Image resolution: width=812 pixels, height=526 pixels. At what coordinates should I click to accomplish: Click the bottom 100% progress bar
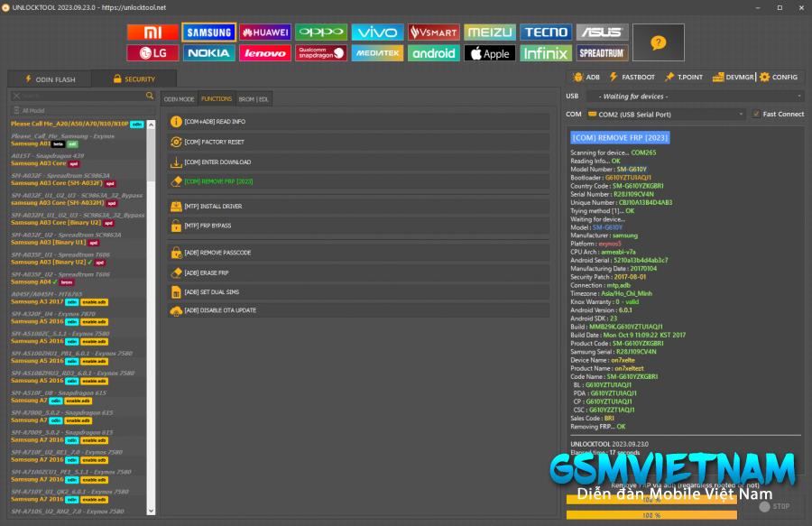pyautogui.click(x=651, y=515)
